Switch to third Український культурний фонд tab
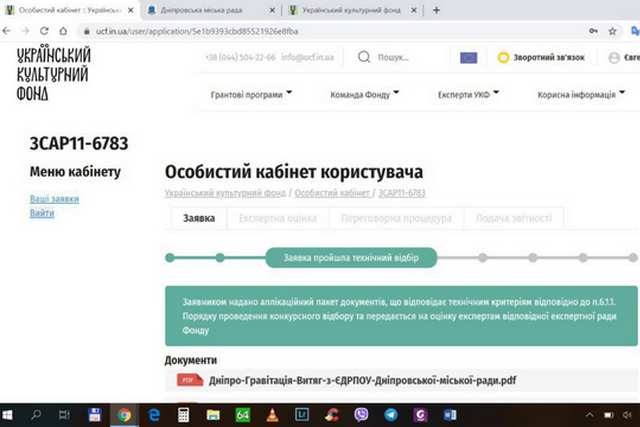The image size is (640, 427). (x=351, y=10)
